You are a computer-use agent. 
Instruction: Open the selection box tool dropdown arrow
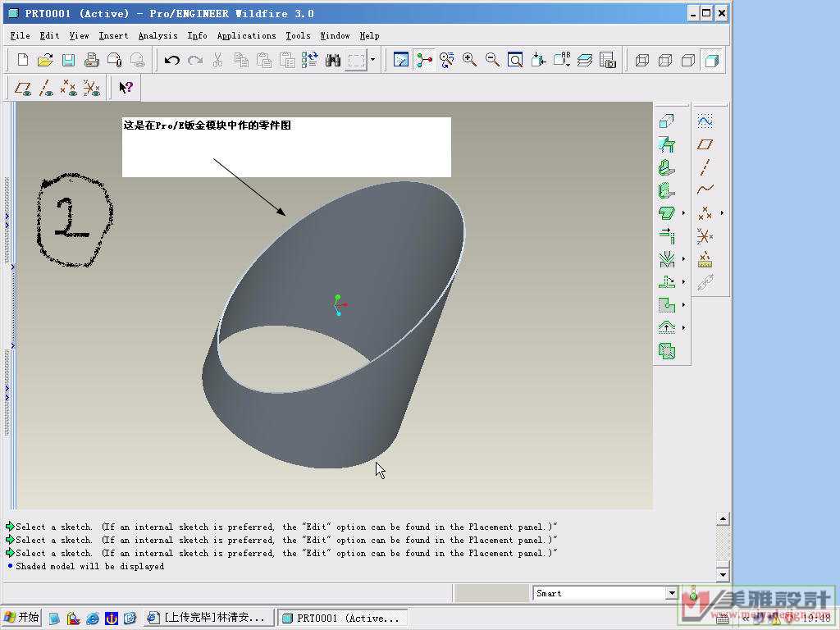[373, 60]
